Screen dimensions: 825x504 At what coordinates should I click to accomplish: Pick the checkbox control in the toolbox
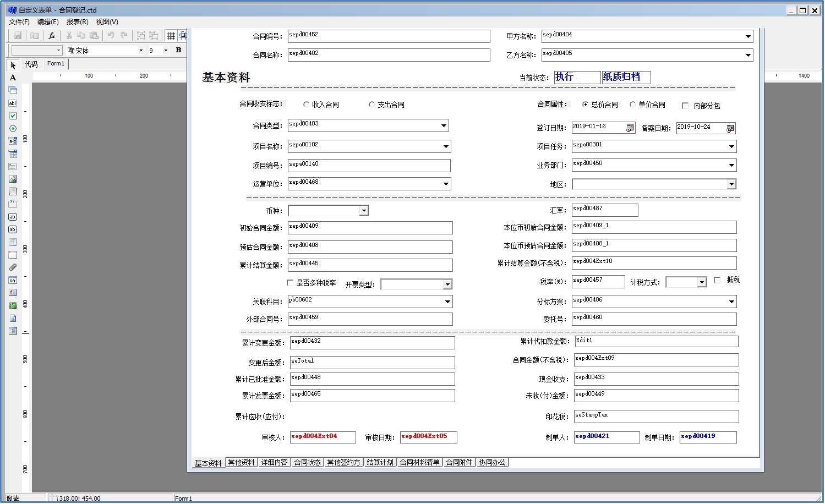click(13, 116)
